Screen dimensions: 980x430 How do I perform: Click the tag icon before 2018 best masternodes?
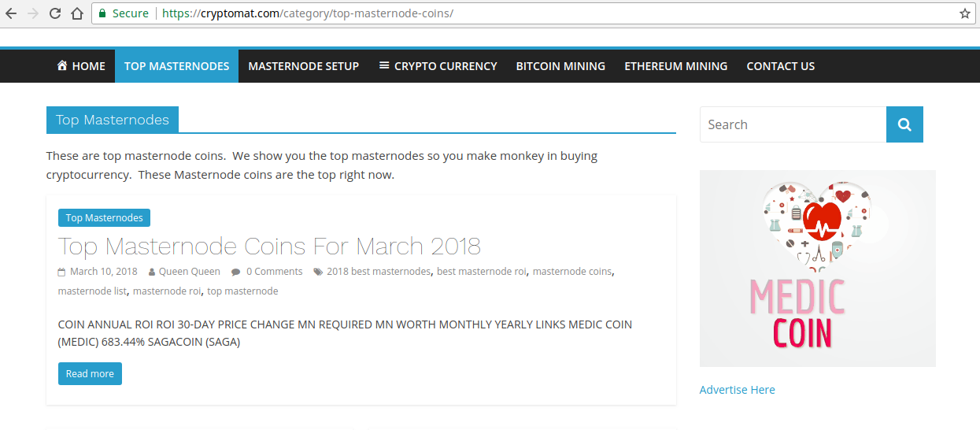pos(318,272)
